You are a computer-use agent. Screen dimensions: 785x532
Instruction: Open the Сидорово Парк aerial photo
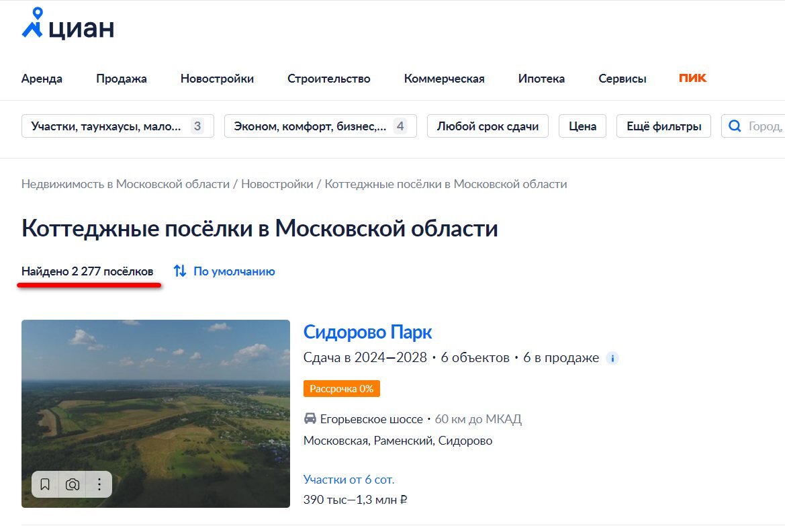coord(156,414)
